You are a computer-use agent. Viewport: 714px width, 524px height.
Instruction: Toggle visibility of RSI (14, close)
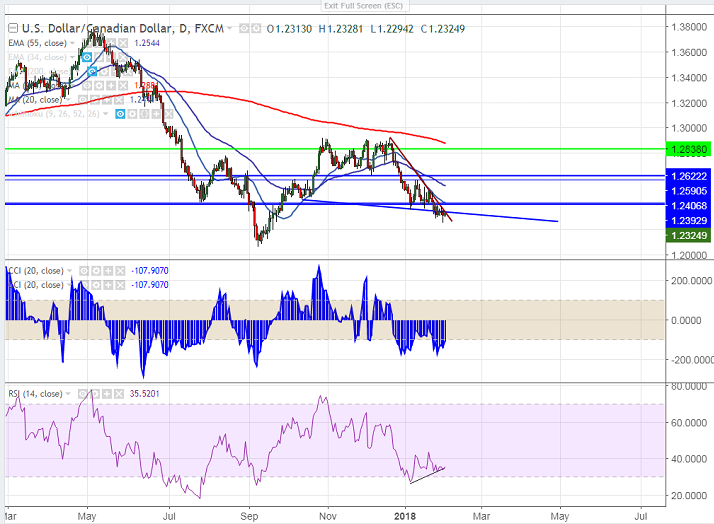tap(82, 394)
